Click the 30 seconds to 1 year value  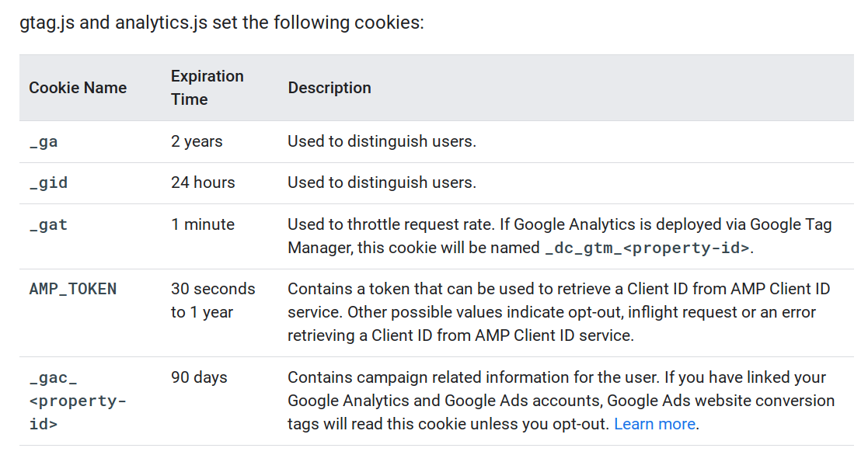coord(212,300)
